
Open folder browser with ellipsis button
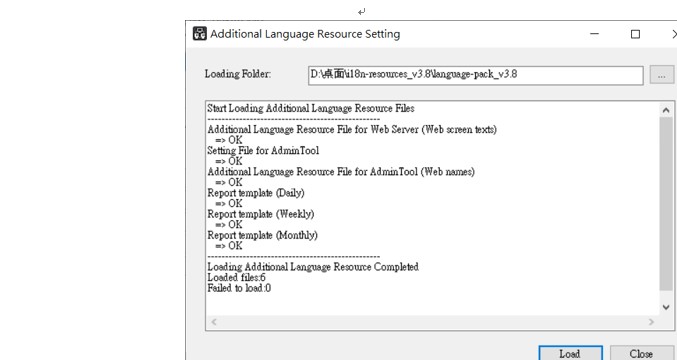pyautogui.click(x=661, y=76)
